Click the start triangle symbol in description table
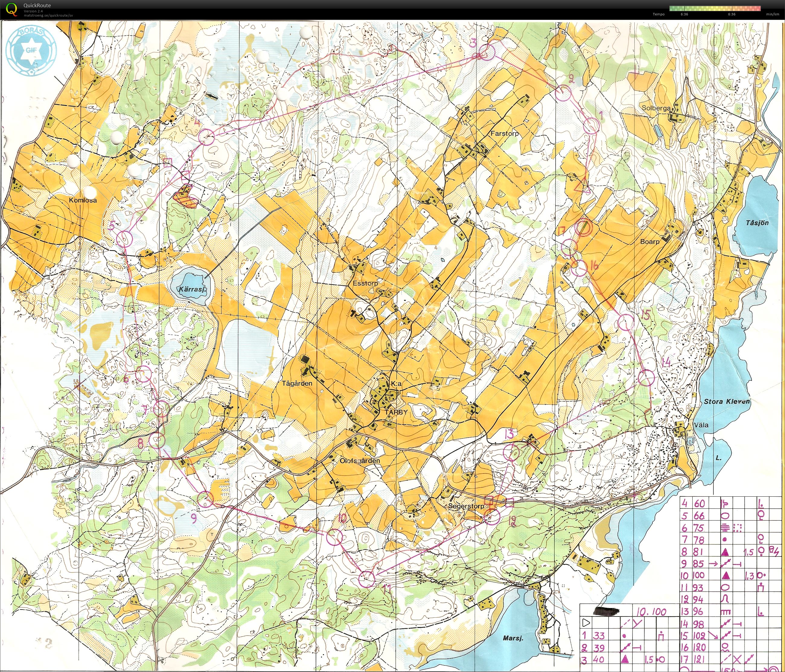This screenshot has height=672, width=785. pyautogui.click(x=586, y=623)
